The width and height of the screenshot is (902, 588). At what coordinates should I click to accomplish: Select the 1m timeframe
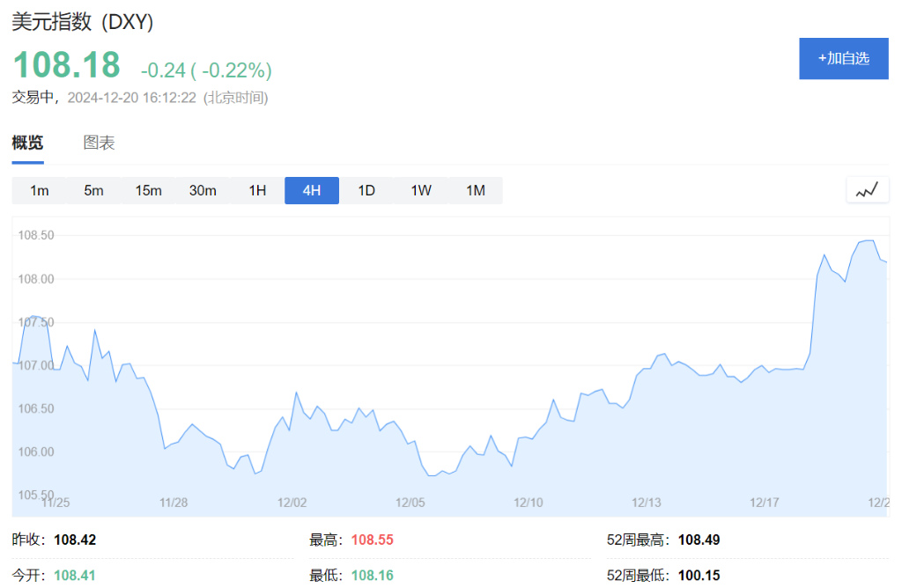click(40, 190)
